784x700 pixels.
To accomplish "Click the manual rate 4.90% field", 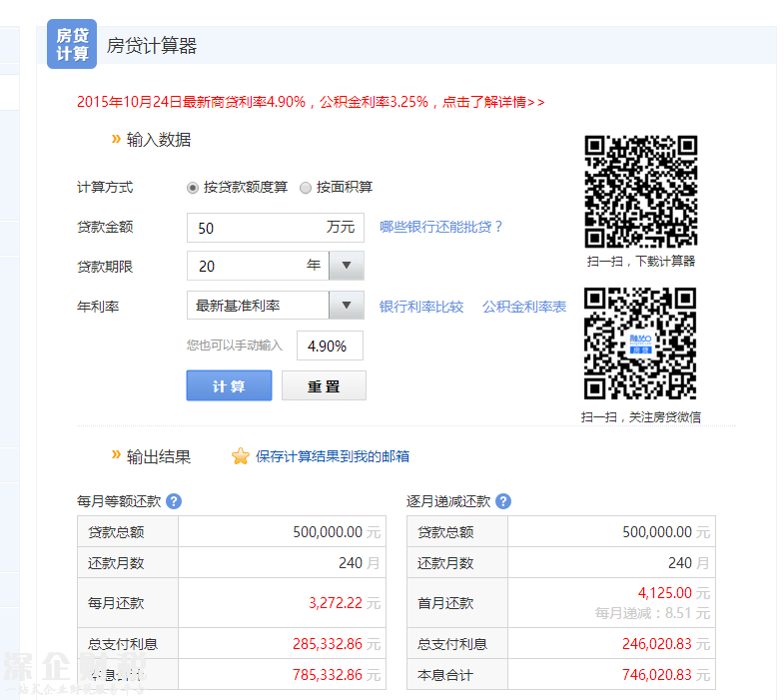I will click(330, 346).
